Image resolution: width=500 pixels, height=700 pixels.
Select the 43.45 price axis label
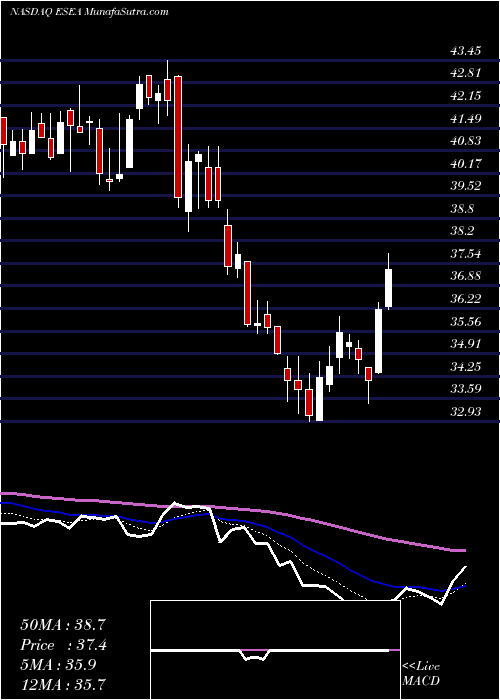(466, 51)
